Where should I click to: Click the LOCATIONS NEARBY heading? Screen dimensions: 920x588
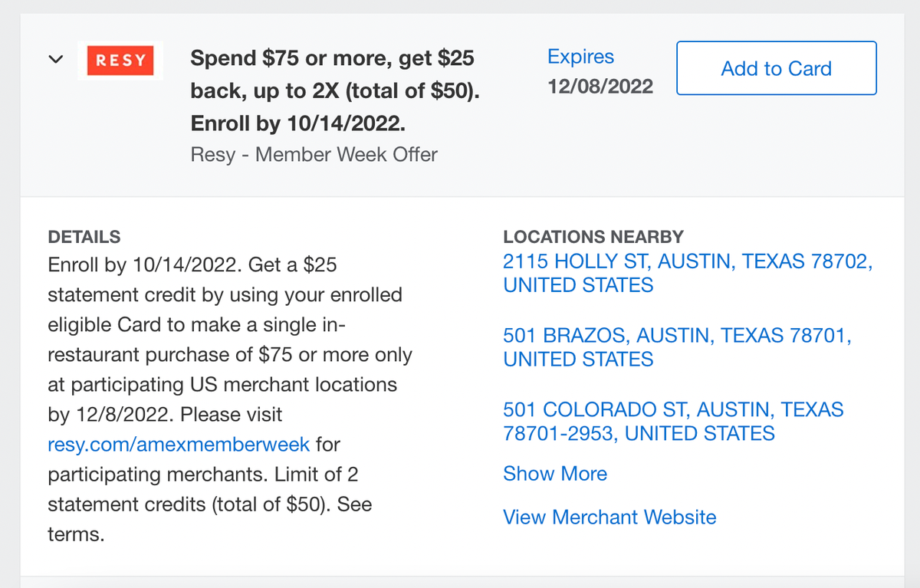593,237
